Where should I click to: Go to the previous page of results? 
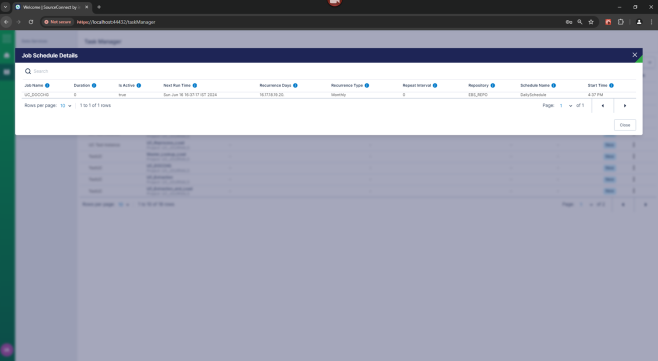[x=603, y=106]
